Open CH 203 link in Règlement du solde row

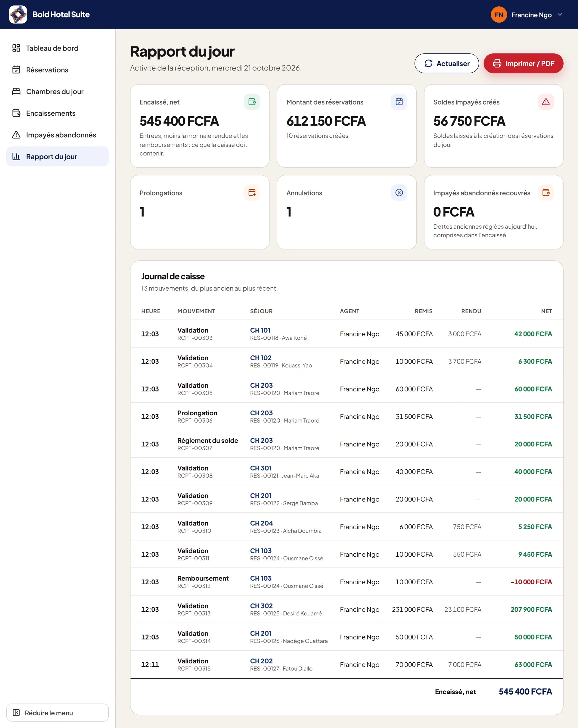tap(261, 441)
